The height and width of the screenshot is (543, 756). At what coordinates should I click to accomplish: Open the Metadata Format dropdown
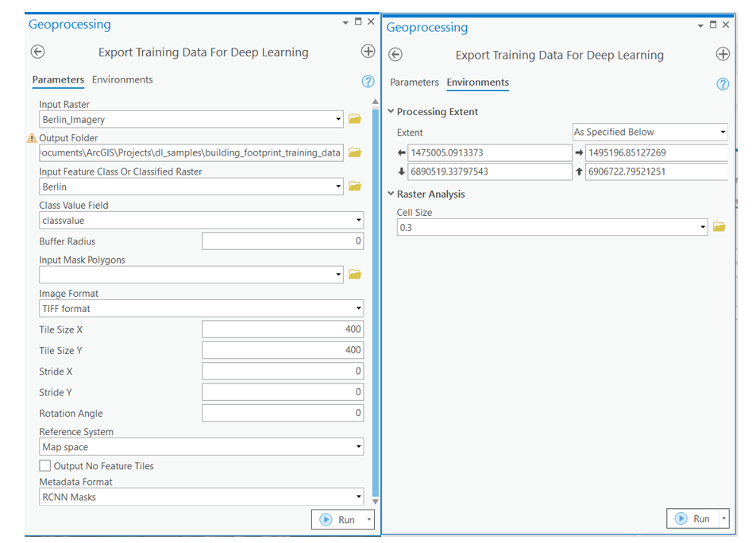click(359, 498)
